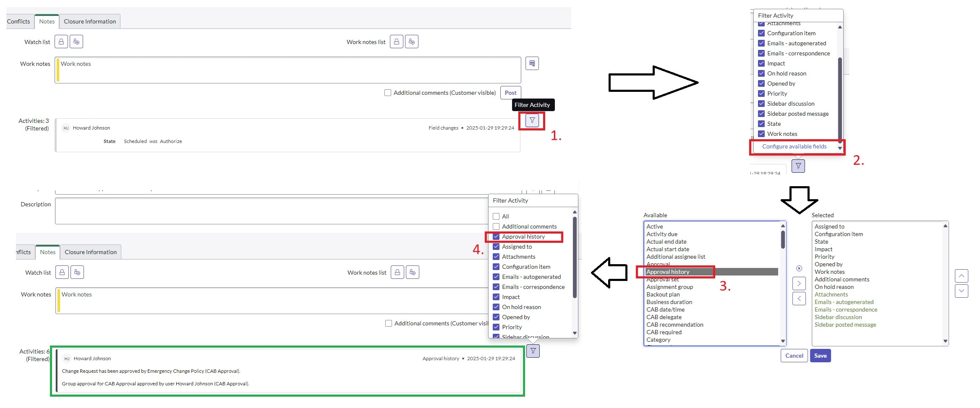
Task: Add a user to the Work notes list
Action: (411, 41)
